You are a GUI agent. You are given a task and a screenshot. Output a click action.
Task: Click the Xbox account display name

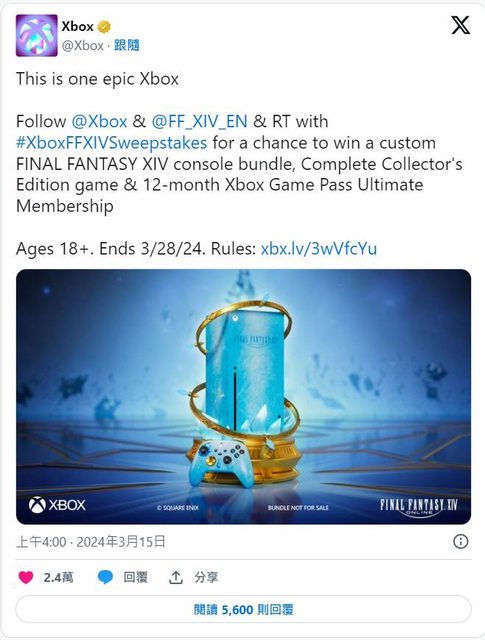pyautogui.click(x=78, y=27)
